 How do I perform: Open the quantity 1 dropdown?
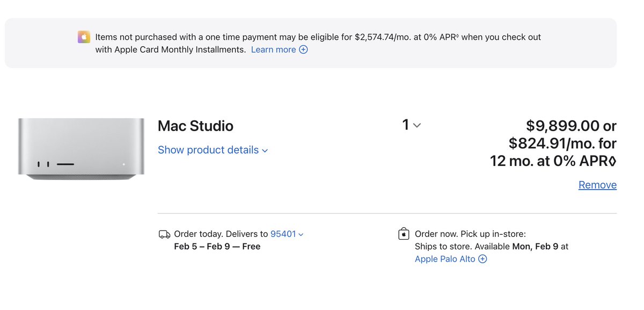pyautogui.click(x=411, y=125)
